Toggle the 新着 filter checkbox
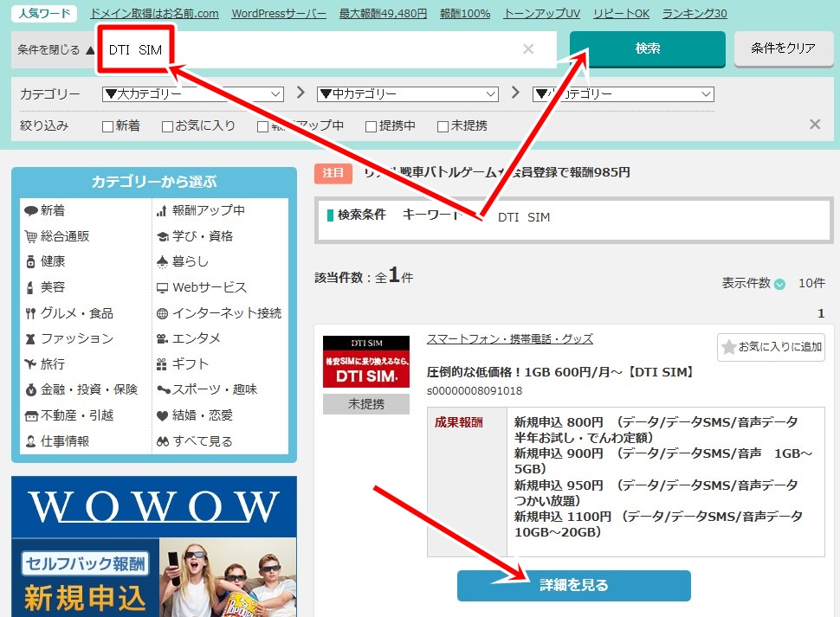Viewport: 840px width, 617px height. [x=107, y=126]
